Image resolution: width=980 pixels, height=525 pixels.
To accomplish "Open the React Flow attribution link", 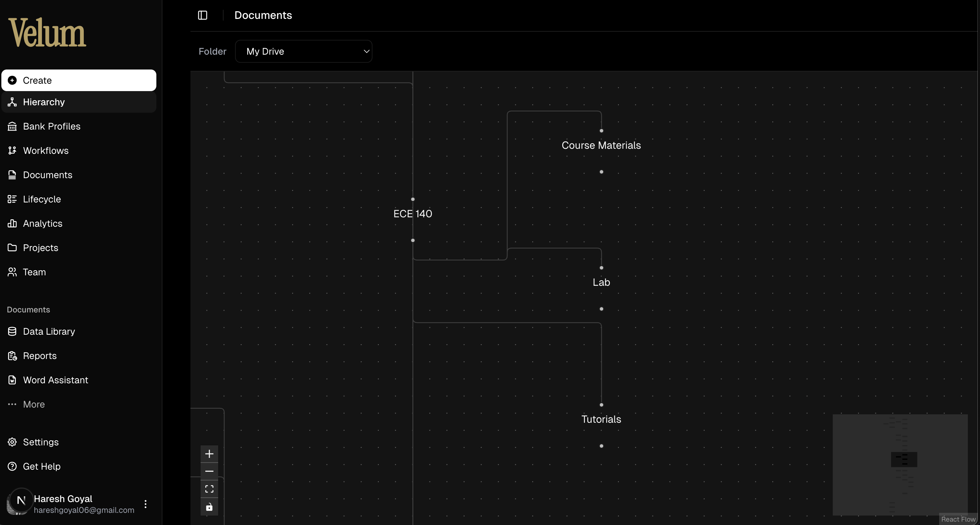I will click(958, 519).
